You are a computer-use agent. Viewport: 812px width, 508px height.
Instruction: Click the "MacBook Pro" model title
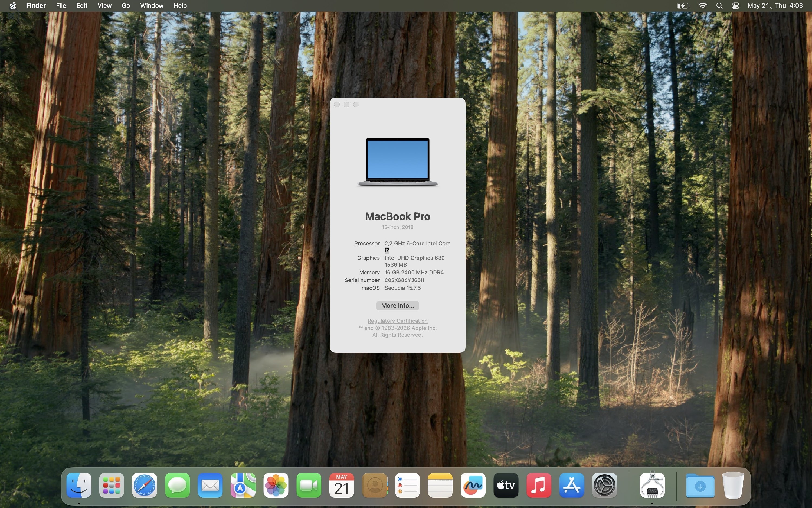click(x=398, y=216)
